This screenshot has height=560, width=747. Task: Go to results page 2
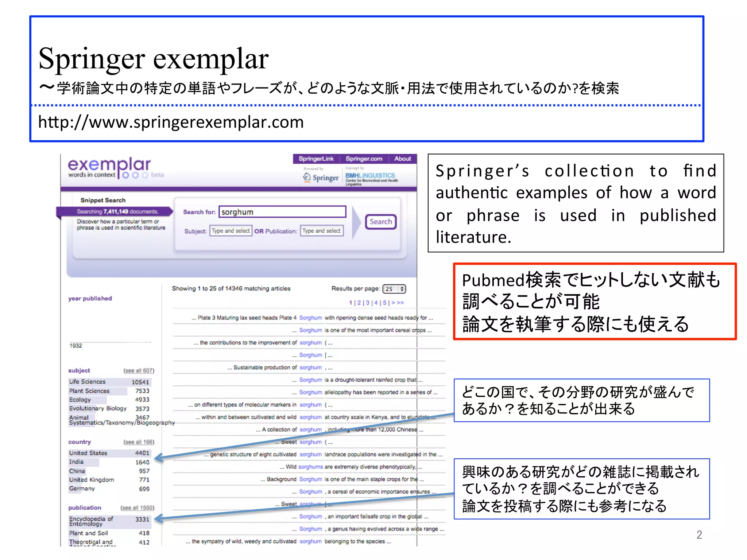359,303
